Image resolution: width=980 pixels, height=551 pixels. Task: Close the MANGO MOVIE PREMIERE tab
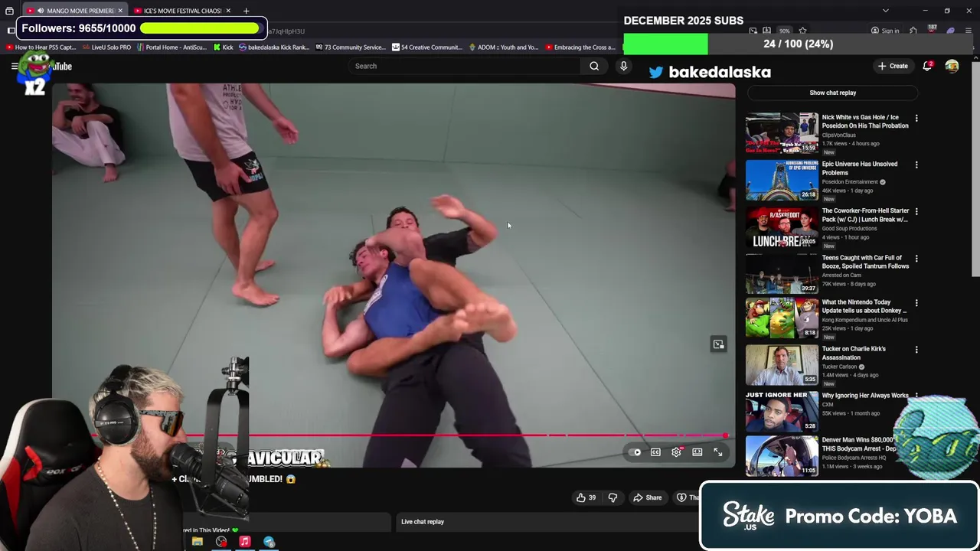pyautogui.click(x=122, y=11)
